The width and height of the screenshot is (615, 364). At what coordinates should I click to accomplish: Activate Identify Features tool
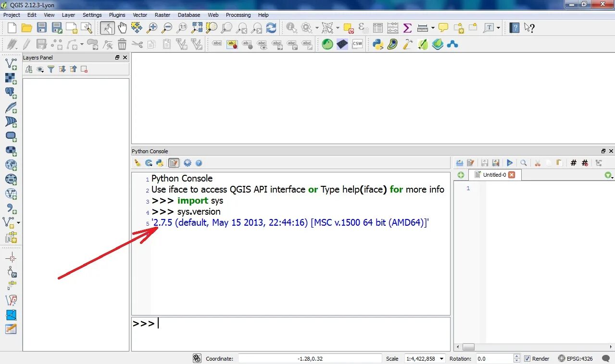pyautogui.click(x=292, y=28)
